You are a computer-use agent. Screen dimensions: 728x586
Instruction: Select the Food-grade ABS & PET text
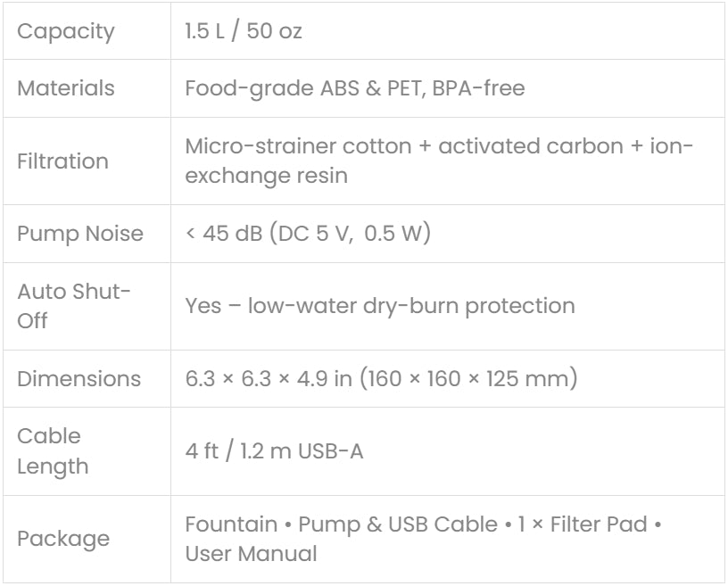(x=303, y=88)
